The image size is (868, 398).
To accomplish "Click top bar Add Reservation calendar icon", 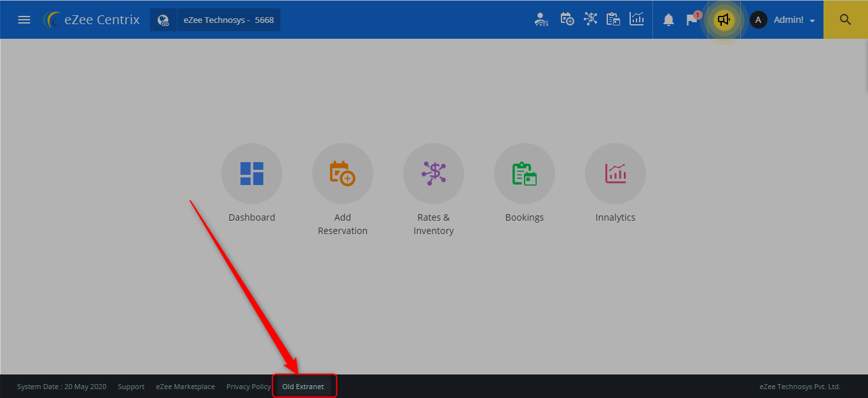I will (567, 19).
